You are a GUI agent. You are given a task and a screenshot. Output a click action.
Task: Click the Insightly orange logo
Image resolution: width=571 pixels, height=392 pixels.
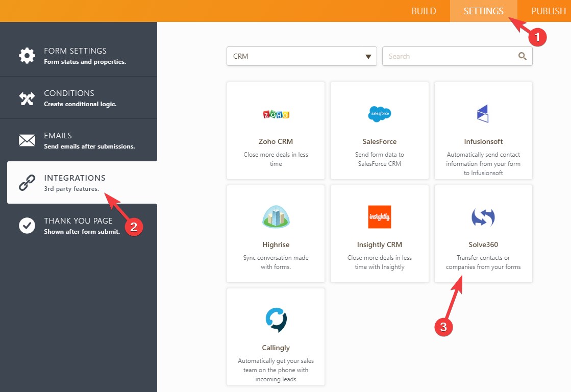[380, 217]
